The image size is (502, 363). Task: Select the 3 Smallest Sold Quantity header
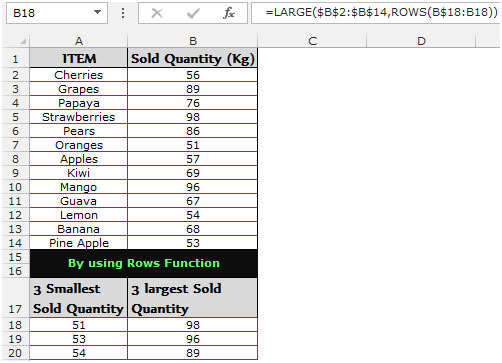(x=79, y=298)
